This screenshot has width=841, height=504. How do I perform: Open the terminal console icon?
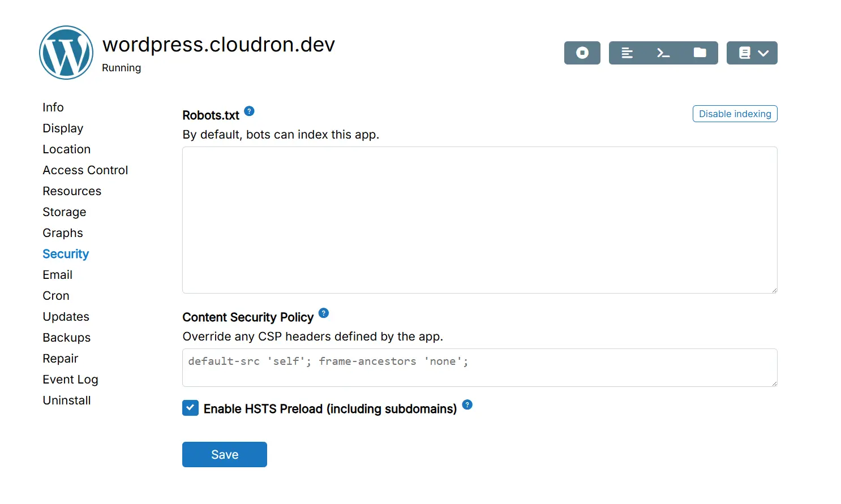pos(663,53)
